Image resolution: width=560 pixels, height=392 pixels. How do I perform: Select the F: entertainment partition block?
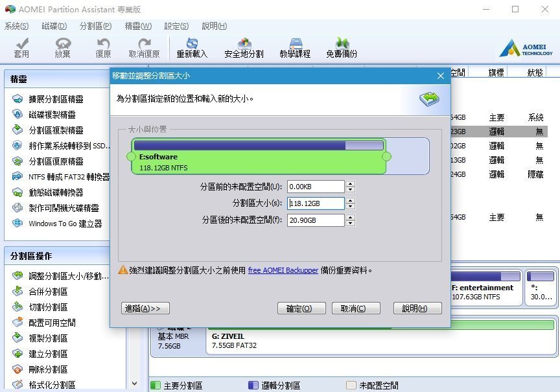(486, 288)
